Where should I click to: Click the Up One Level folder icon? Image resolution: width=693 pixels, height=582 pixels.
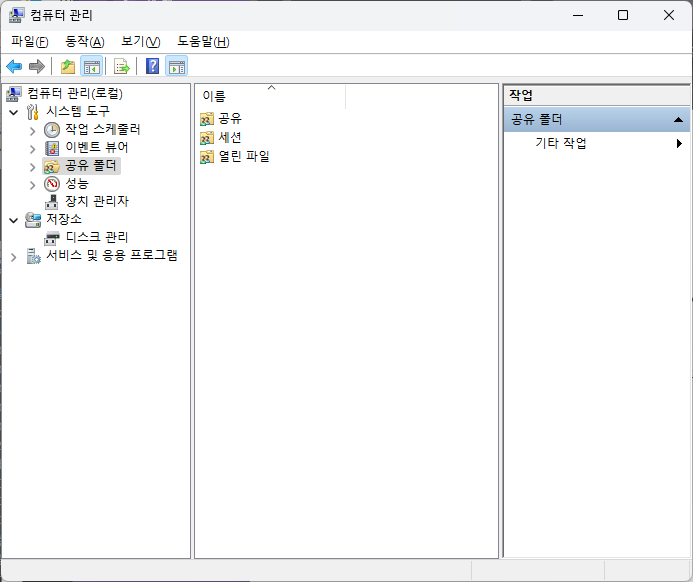68,67
